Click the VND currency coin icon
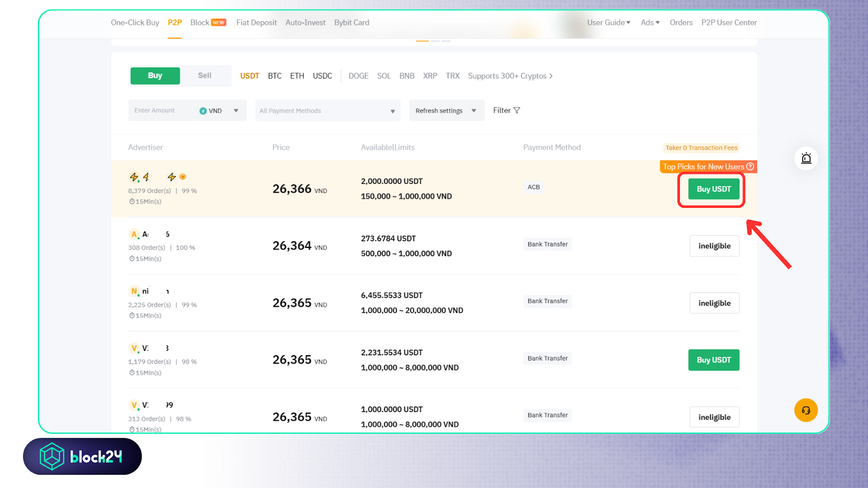 coord(203,111)
